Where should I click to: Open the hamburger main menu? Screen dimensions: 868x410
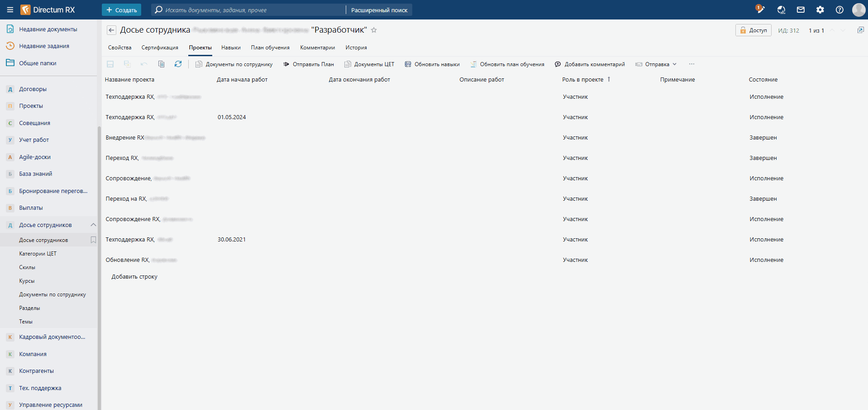pos(10,10)
